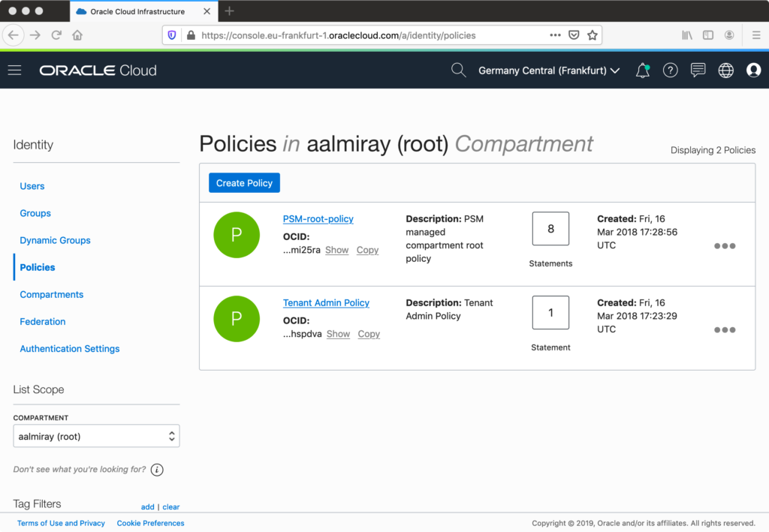
Task: Open the user profile avatar menu
Action: pyautogui.click(x=753, y=70)
